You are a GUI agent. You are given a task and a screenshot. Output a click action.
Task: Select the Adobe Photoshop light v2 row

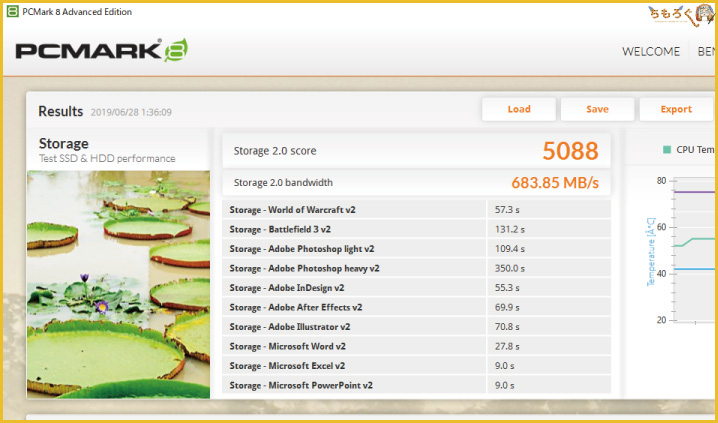(416, 249)
